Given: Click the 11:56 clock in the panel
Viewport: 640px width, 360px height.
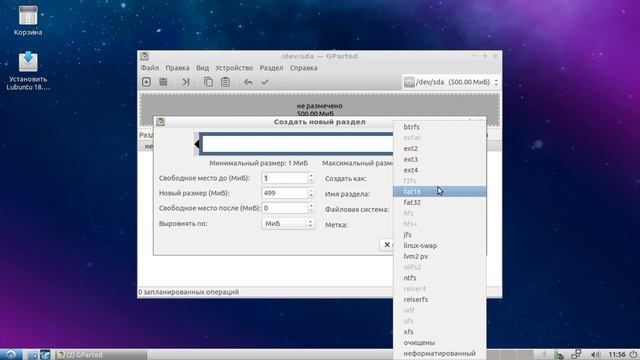Looking at the screenshot, I should [x=617, y=354].
